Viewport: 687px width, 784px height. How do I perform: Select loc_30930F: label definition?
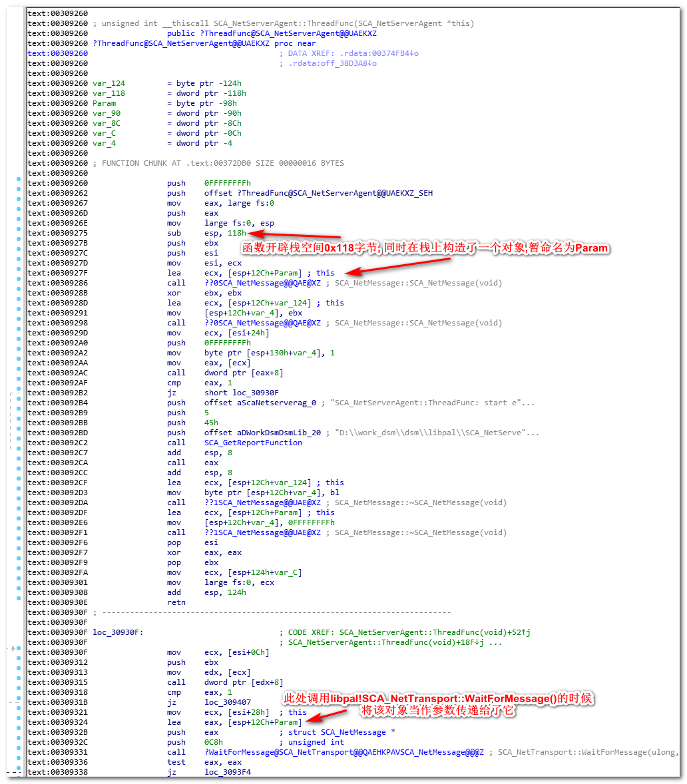(x=118, y=634)
